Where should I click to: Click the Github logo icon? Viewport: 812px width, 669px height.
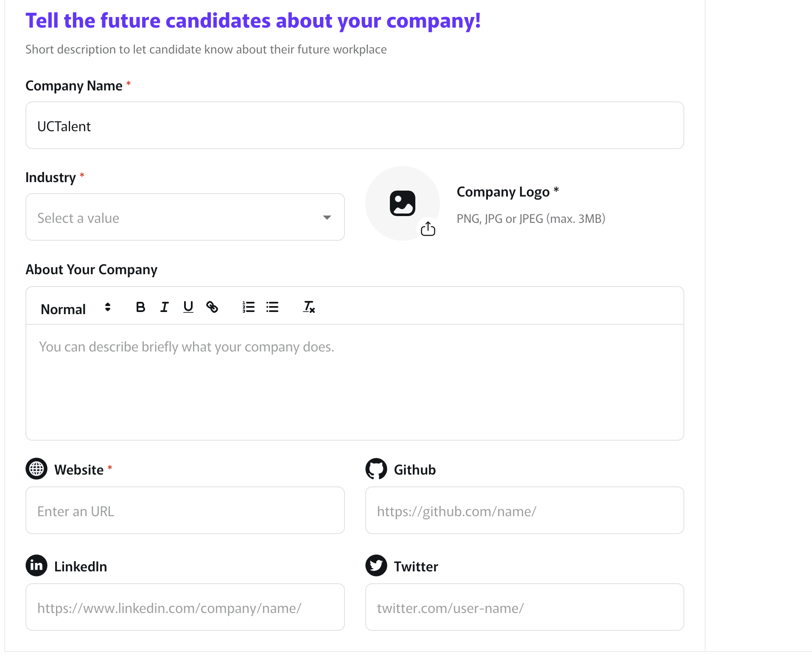coord(376,469)
